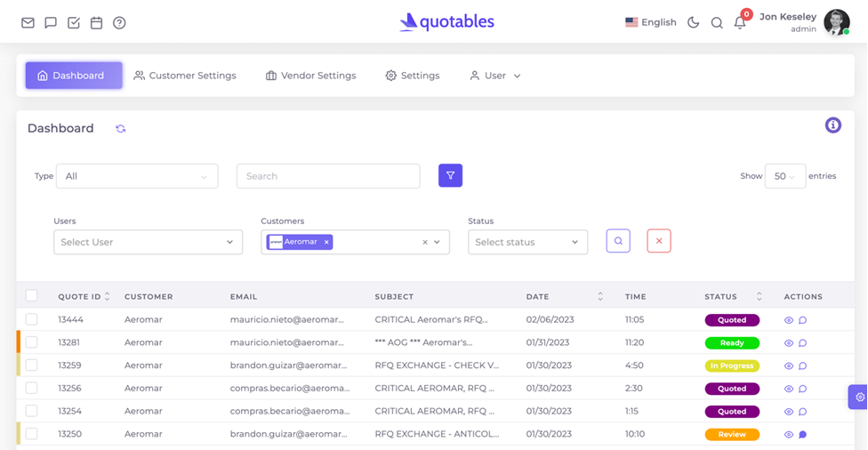
Task: Check the row for quote 13444
Action: [x=31, y=319]
